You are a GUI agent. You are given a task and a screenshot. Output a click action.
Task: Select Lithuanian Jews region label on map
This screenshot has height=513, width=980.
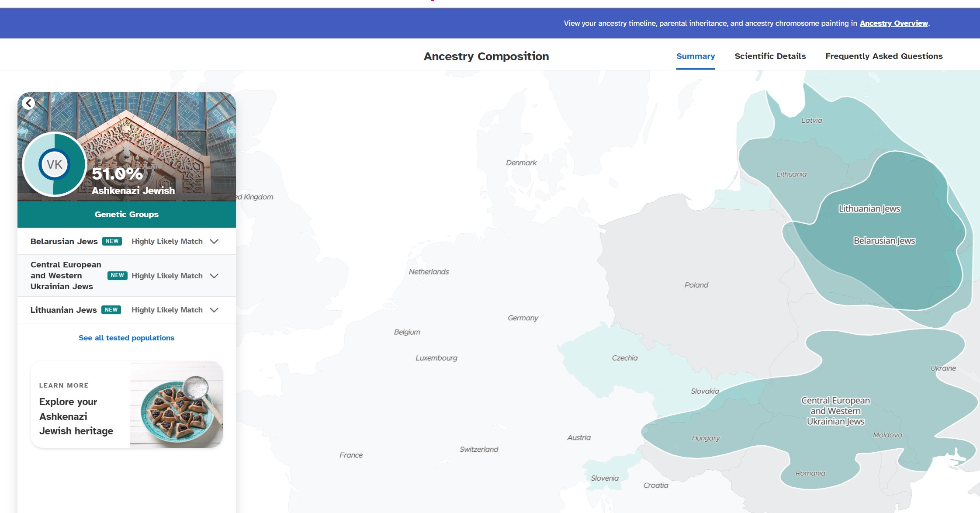coord(869,209)
